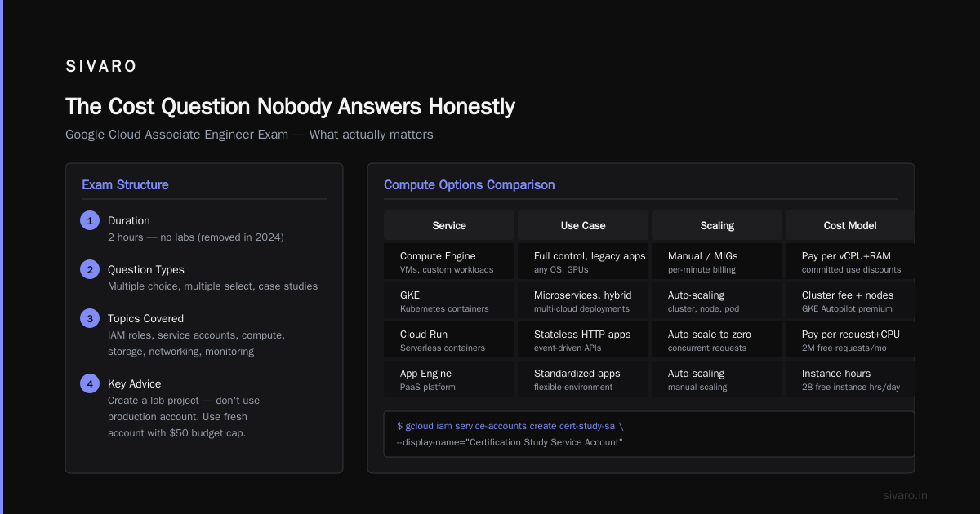Click the number 2 Question Types badge
Screen dimensions: 980x514
[90, 269]
